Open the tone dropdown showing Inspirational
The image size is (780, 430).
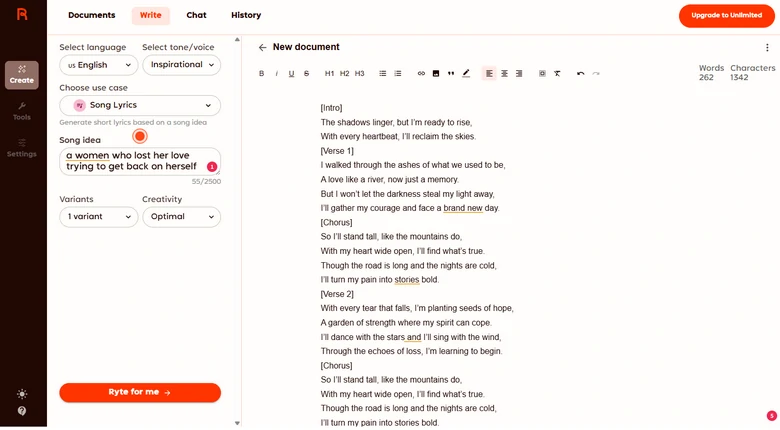tap(182, 65)
